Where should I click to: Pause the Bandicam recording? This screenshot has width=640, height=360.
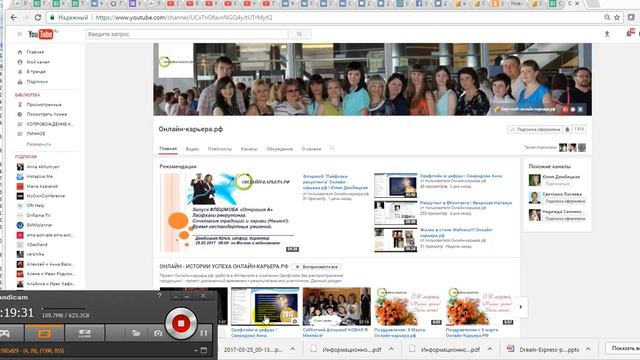203,333
